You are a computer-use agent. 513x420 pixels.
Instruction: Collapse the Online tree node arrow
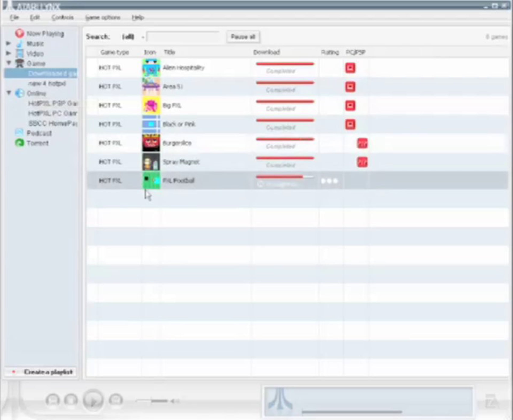pos(9,93)
